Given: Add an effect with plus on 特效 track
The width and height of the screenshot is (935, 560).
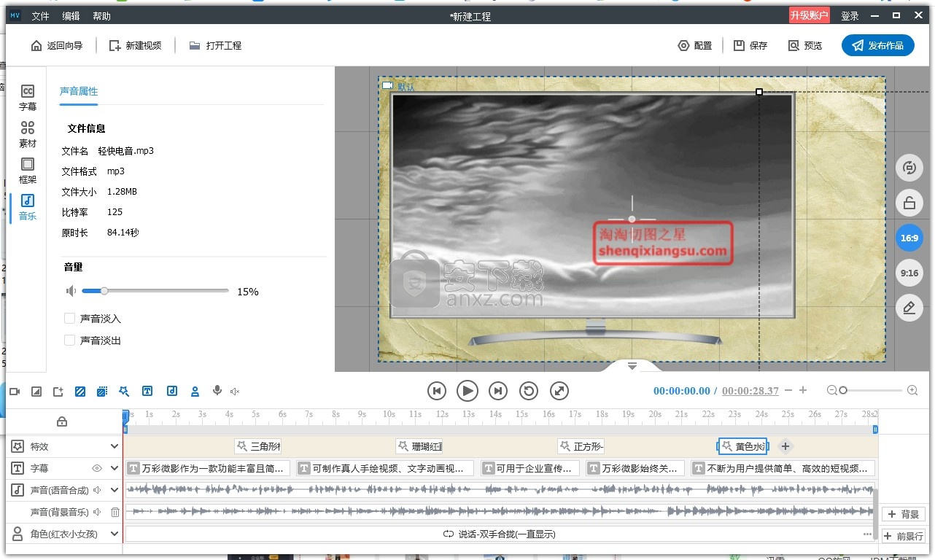Looking at the screenshot, I should tap(785, 446).
